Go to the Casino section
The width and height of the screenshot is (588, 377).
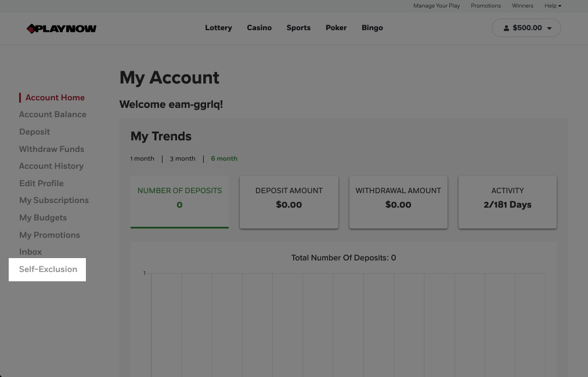(x=259, y=28)
